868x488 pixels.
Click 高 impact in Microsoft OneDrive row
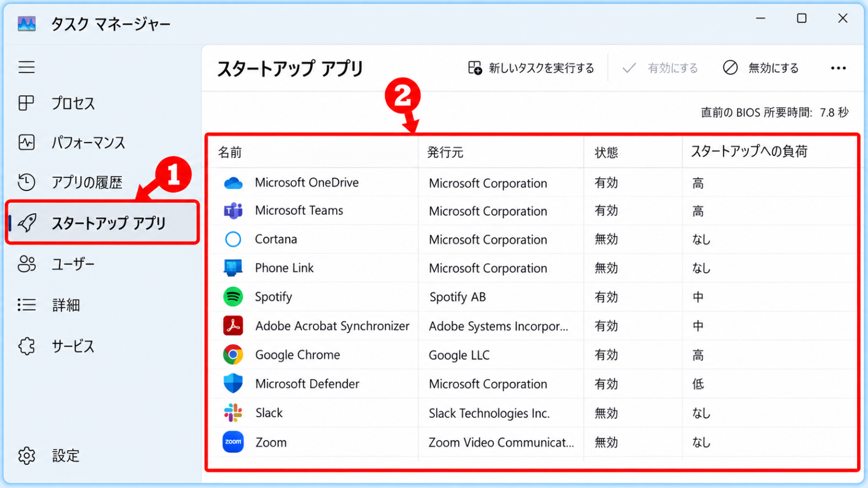tap(698, 183)
